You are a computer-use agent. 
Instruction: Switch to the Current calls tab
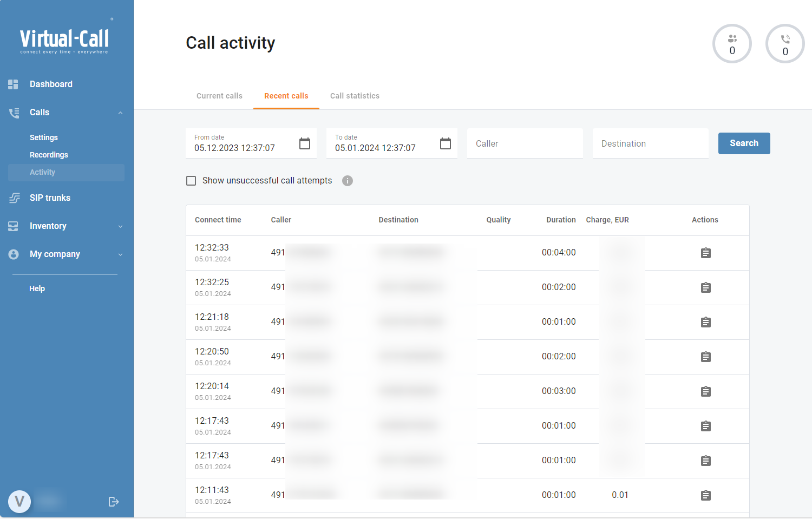click(219, 96)
